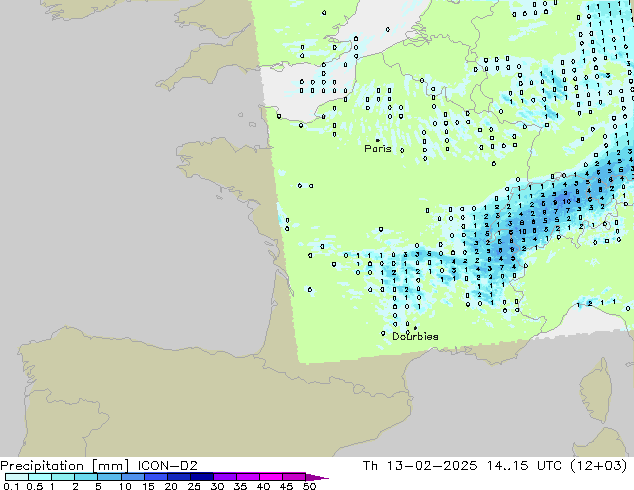The height and width of the screenshot is (490, 634).
Task: Select the 5–10 mm legend color box
Action: click(109, 477)
